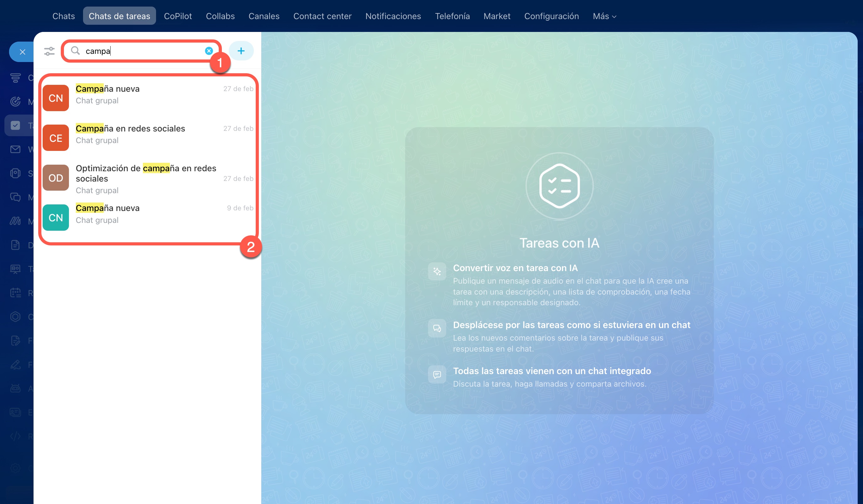The width and height of the screenshot is (863, 504).
Task: Click the calendar sidebar icon
Action: pyautogui.click(x=15, y=293)
